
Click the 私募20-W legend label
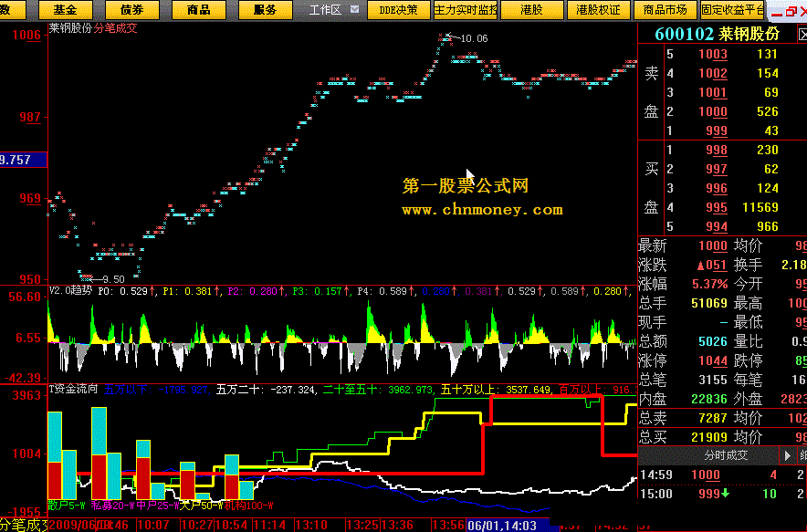tap(112, 506)
